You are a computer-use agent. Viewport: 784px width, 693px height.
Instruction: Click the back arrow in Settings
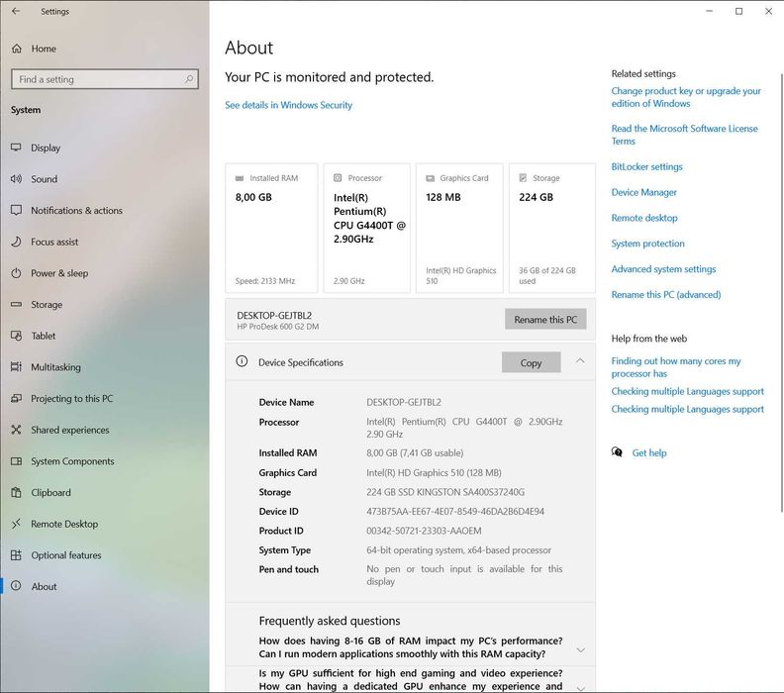[16, 11]
